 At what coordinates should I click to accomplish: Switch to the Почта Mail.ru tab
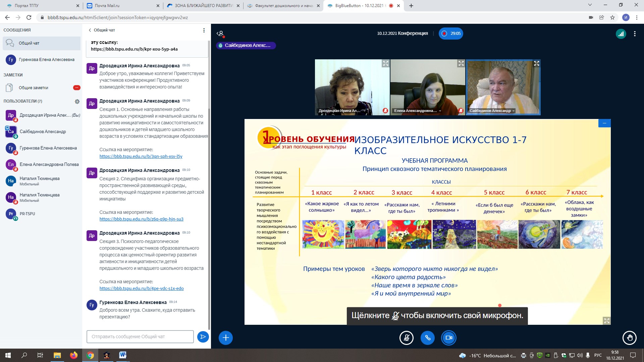pos(107,6)
